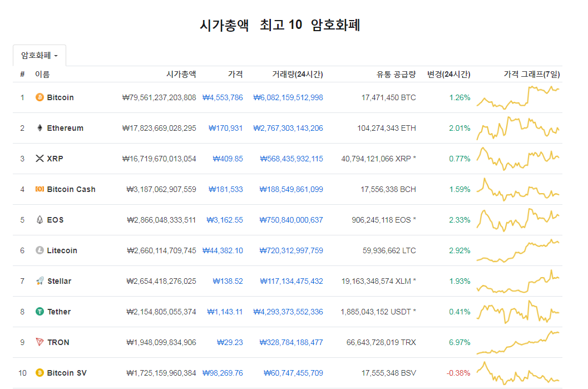Image resolution: width=588 pixels, height=389 pixels.
Task: Open Bitcoin Cash's 7-day price graph
Action: (x=518, y=189)
